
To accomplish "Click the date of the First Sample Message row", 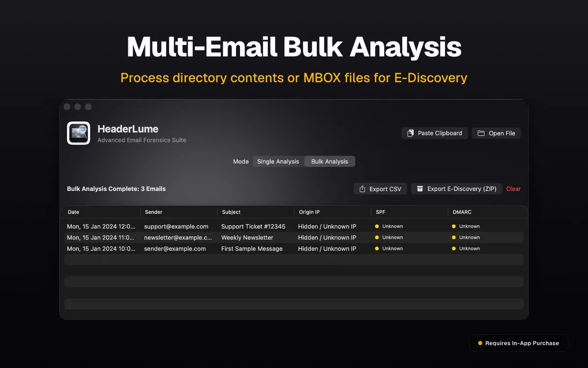I will click(101, 249).
